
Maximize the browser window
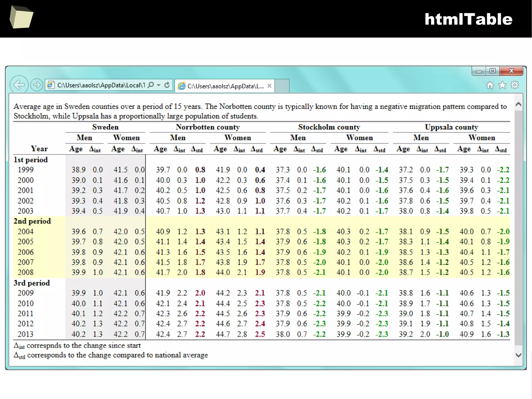(493, 71)
